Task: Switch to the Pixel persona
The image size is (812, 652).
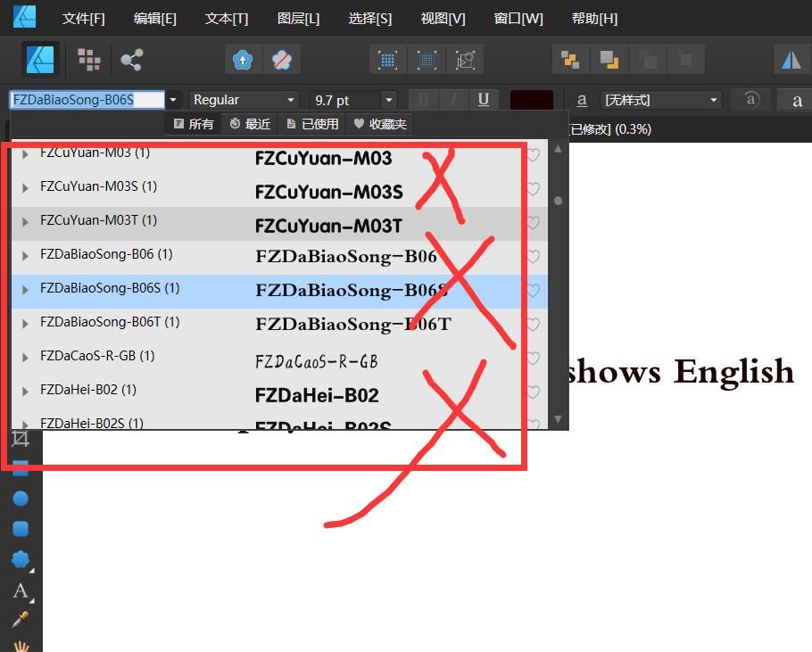Action: 89,60
